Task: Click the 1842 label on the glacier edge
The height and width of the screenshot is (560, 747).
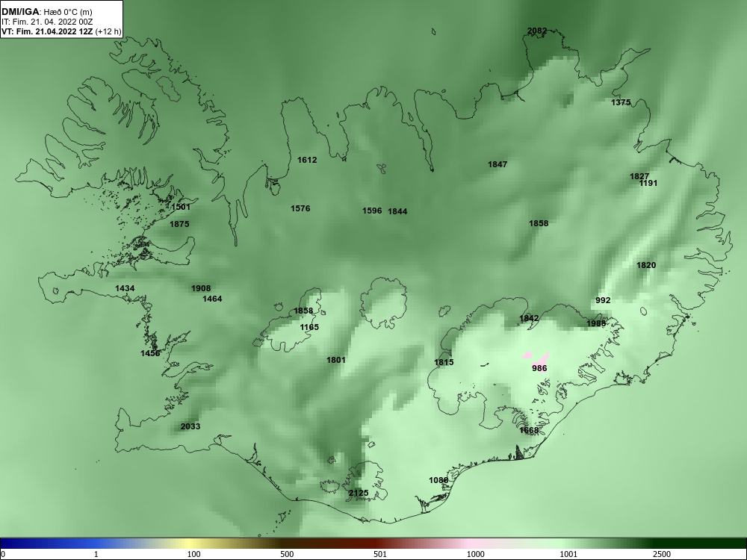Action: click(529, 319)
